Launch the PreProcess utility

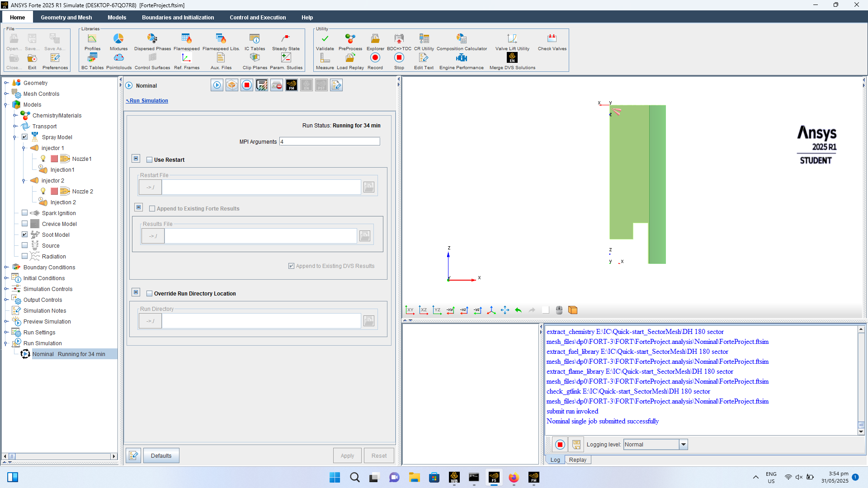pos(350,42)
